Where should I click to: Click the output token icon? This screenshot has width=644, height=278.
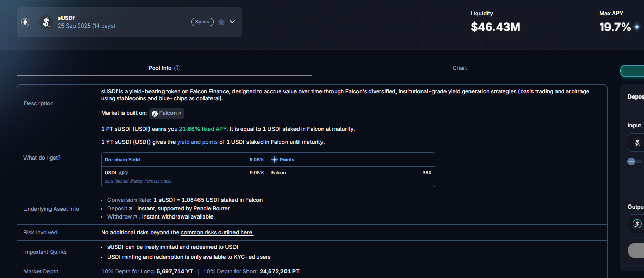click(637, 224)
